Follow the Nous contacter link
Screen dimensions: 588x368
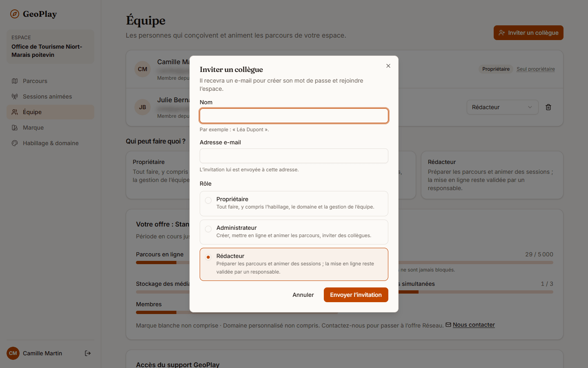coord(474,325)
